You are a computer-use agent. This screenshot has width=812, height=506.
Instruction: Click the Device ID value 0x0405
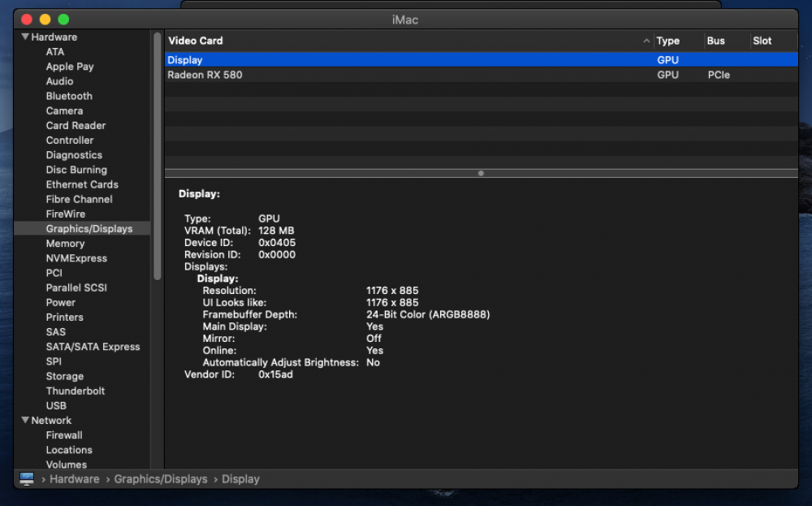[x=277, y=242]
